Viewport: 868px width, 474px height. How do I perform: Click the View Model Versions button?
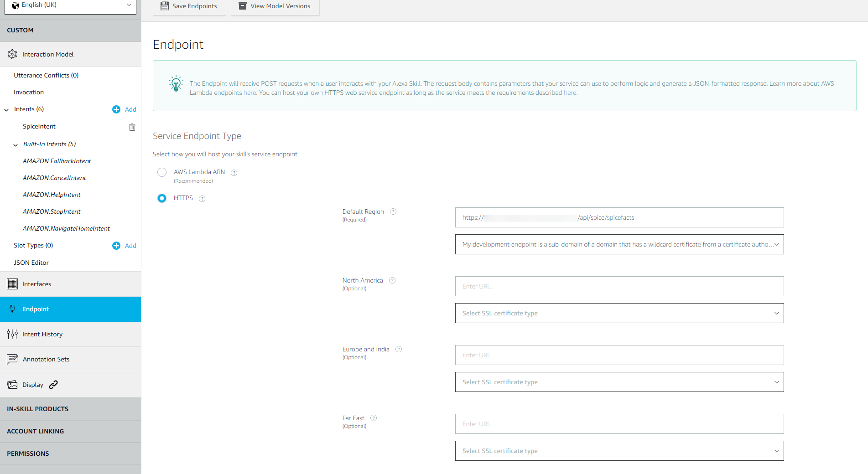[275, 6]
